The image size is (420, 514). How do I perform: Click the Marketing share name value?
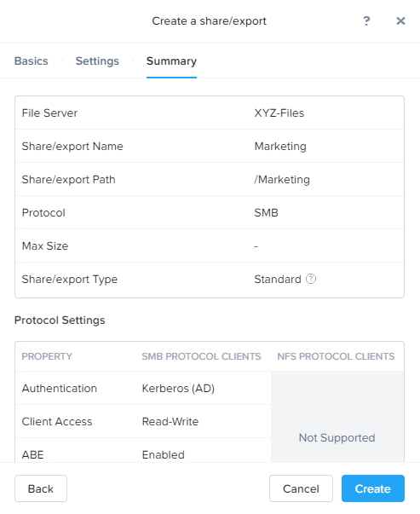click(x=280, y=147)
